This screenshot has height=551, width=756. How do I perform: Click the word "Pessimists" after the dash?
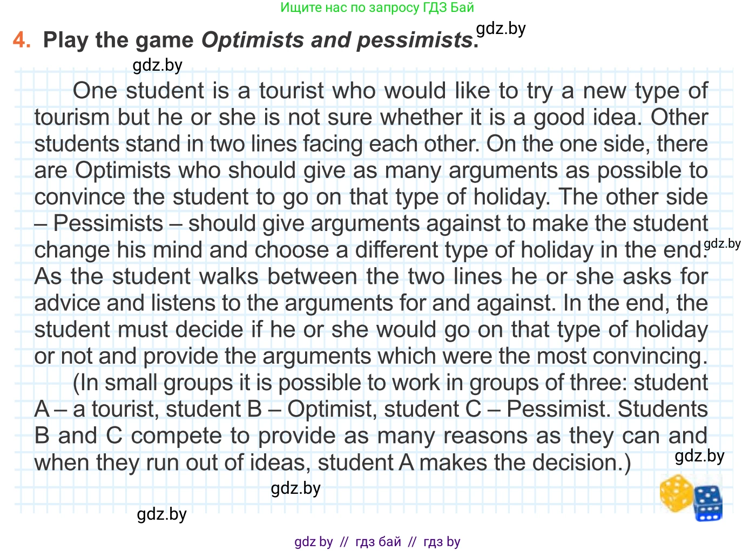pos(108,223)
